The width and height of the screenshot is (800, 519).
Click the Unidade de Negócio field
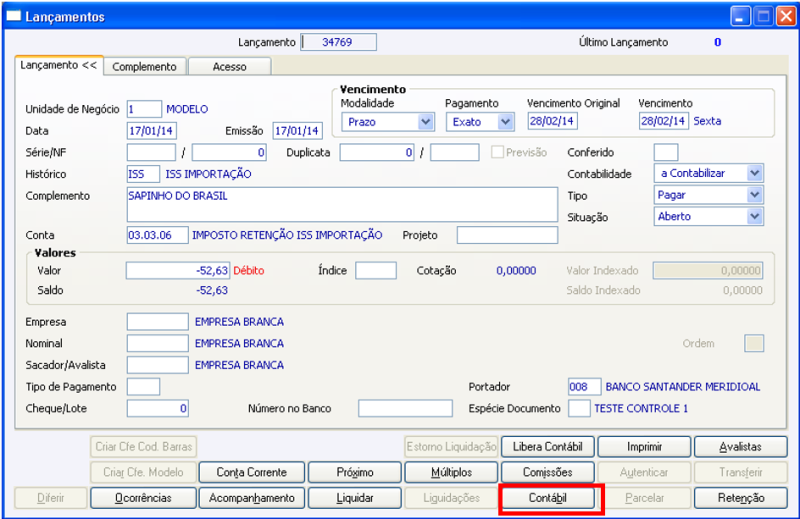(x=144, y=109)
